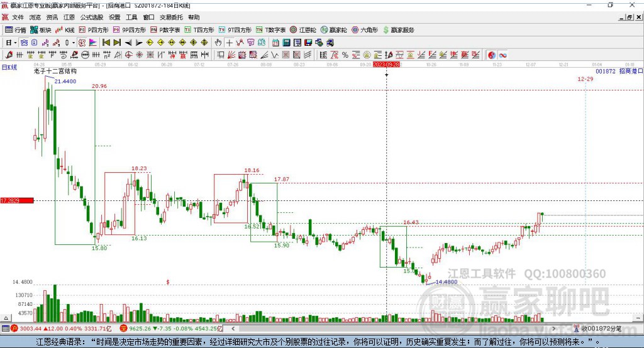Open the T四方形 tool
The width and height of the screenshot is (644, 348).
coord(199,30)
